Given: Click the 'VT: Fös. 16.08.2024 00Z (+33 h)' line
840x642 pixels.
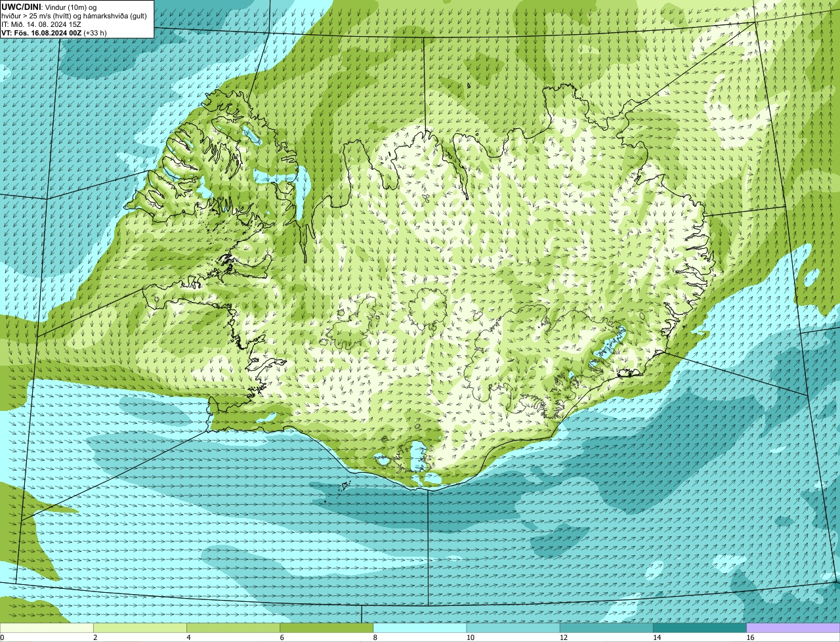Looking at the screenshot, I should [x=54, y=32].
